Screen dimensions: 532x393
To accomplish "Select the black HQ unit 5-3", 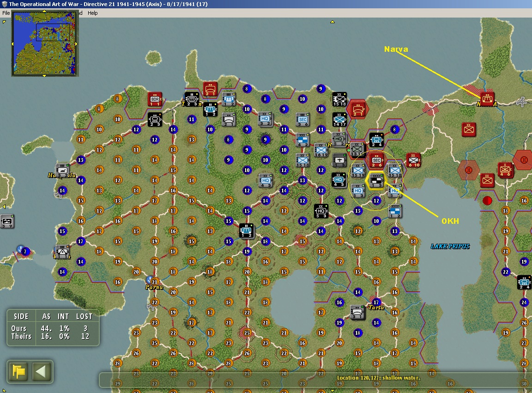I will (x=321, y=211).
